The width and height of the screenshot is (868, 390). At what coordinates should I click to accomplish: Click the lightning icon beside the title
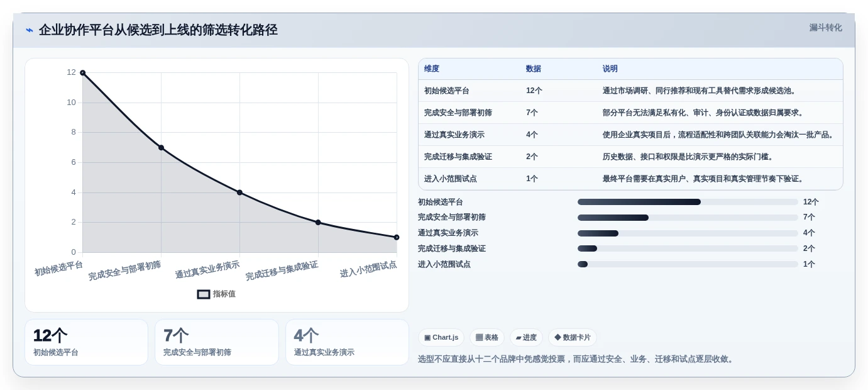[30, 30]
